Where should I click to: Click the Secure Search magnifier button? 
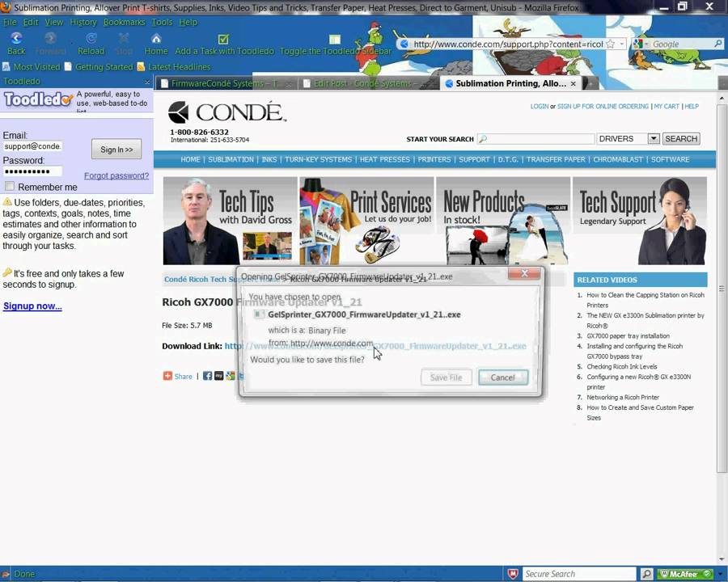click(646, 574)
